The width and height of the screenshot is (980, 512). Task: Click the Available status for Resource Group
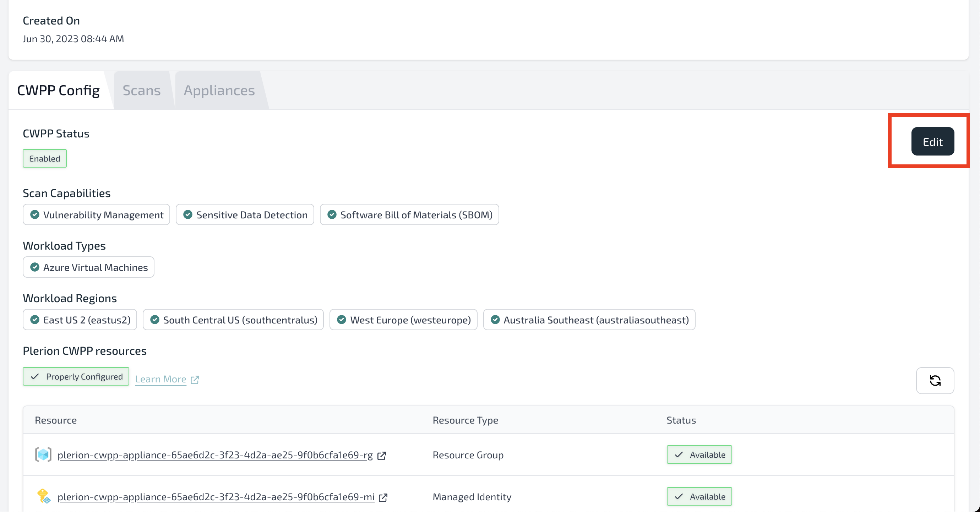click(x=699, y=454)
